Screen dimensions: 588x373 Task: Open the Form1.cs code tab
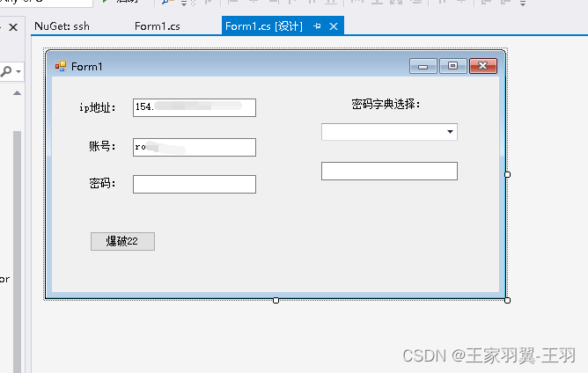158,26
